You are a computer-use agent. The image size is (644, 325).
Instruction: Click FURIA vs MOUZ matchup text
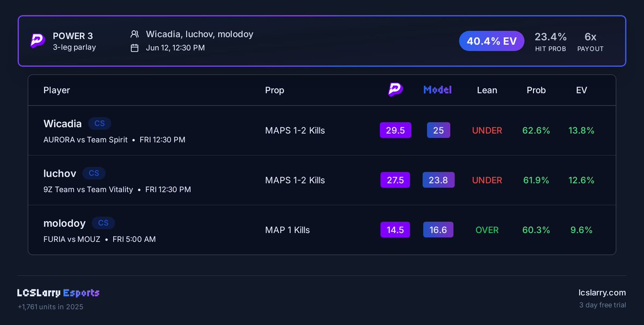(x=72, y=239)
